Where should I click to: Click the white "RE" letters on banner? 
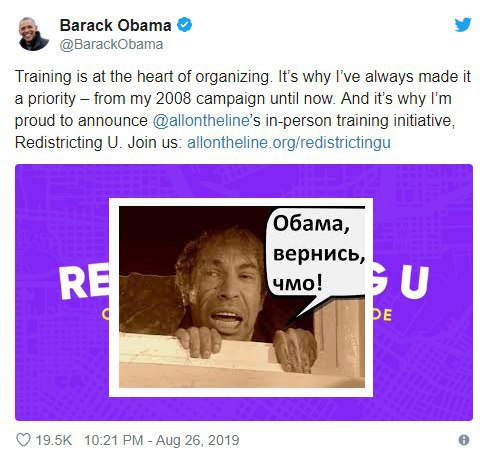coord(84,283)
